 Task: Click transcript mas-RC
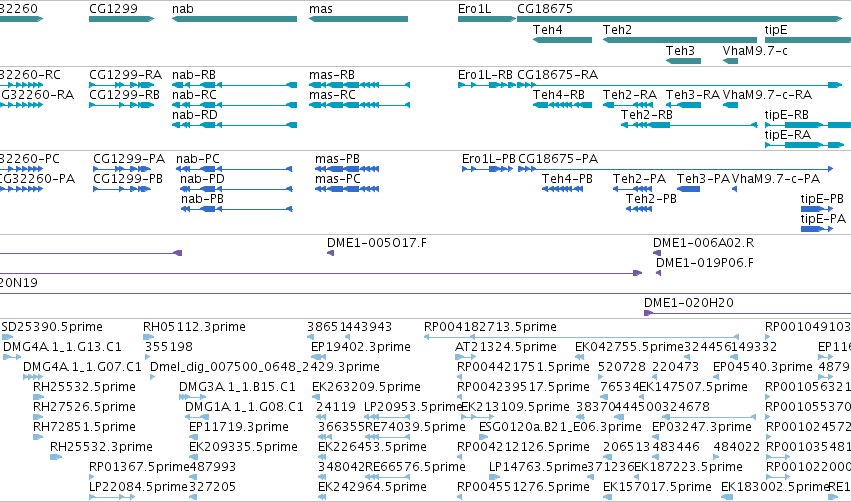359,105
